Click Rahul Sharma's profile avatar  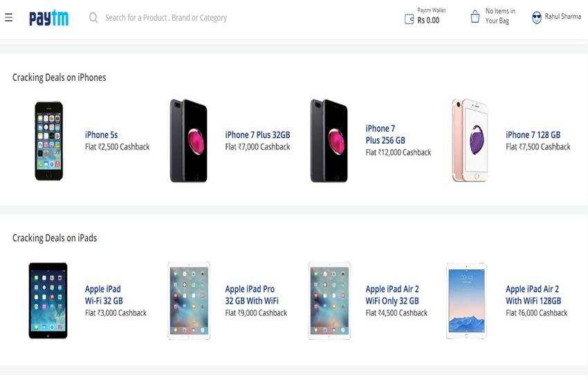click(x=536, y=17)
